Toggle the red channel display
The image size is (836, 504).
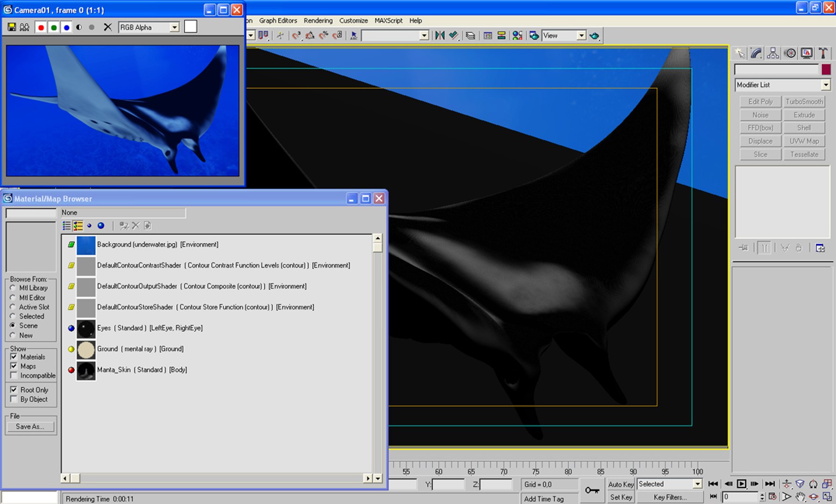pos(41,28)
